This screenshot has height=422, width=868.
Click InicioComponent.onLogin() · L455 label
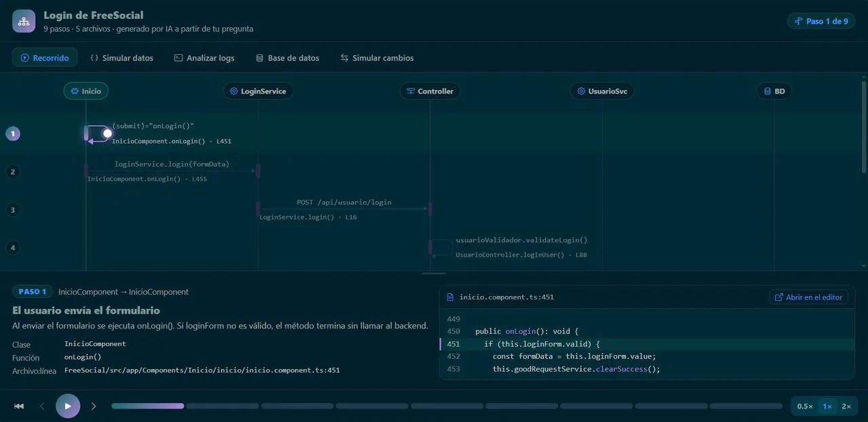point(147,179)
